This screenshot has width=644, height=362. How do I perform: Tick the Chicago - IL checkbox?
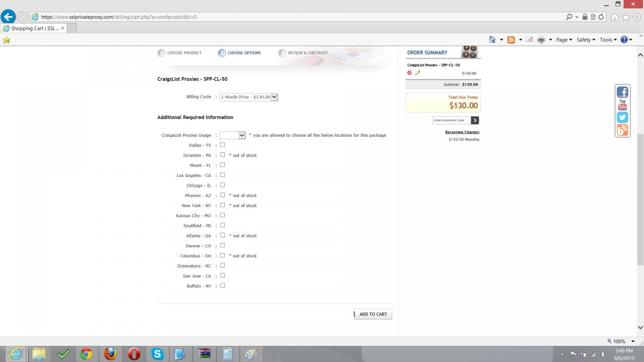coord(223,185)
